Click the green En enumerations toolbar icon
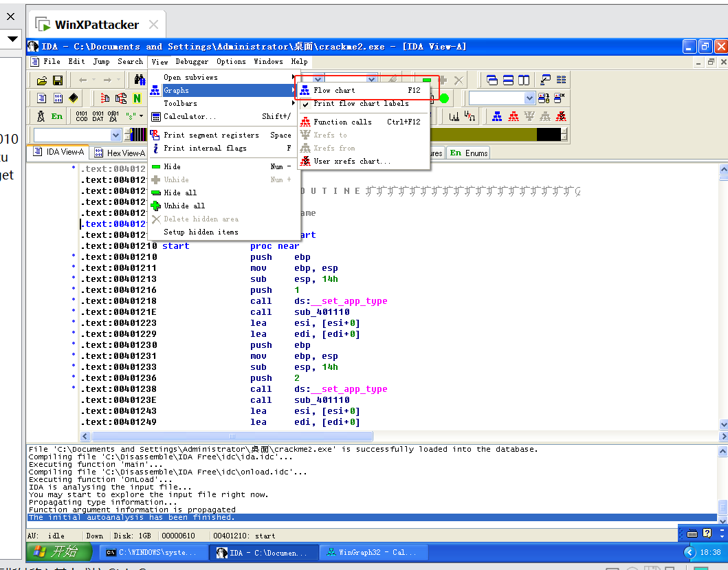The height and width of the screenshot is (570, 728). point(56,116)
